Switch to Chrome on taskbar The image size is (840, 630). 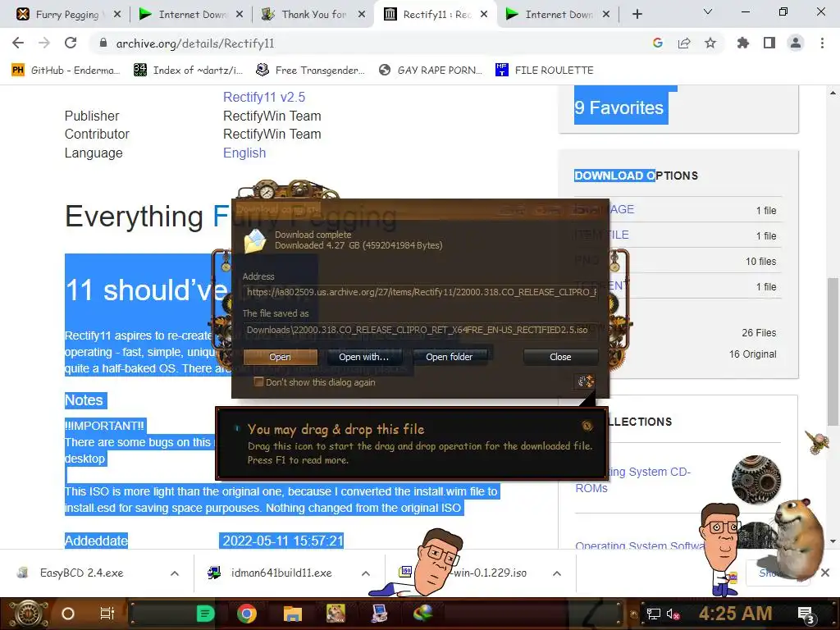pyautogui.click(x=246, y=614)
